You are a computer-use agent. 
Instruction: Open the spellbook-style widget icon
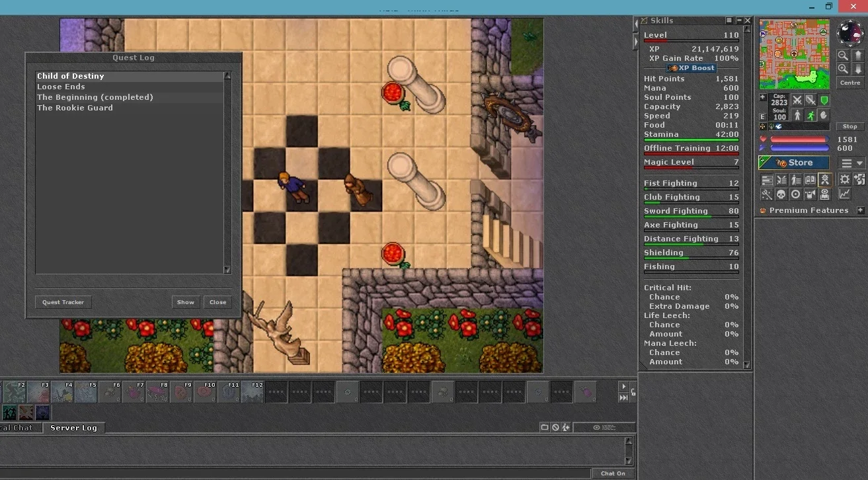point(810,180)
